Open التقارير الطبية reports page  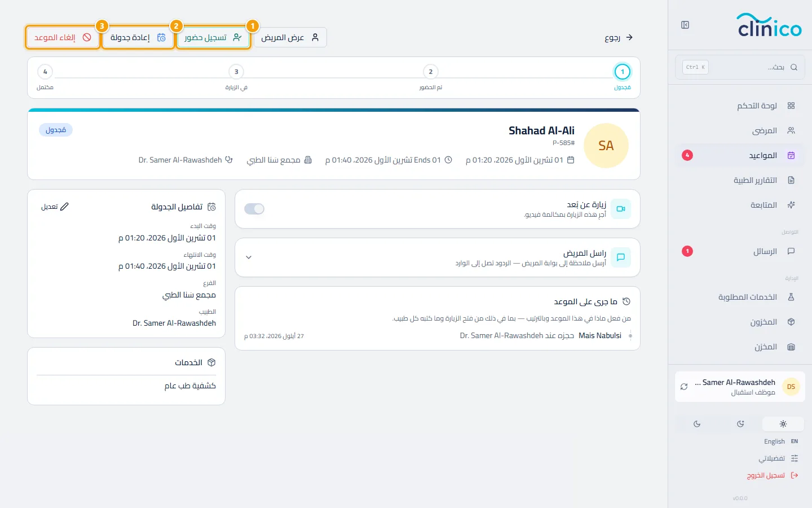pyautogui.click(x=740, y=180)
